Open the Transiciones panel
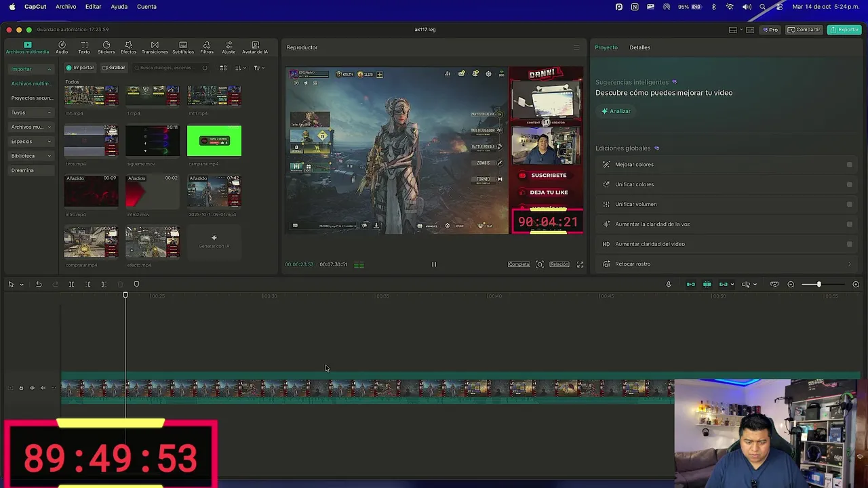 pyautogui.click(x=155, y=47)
